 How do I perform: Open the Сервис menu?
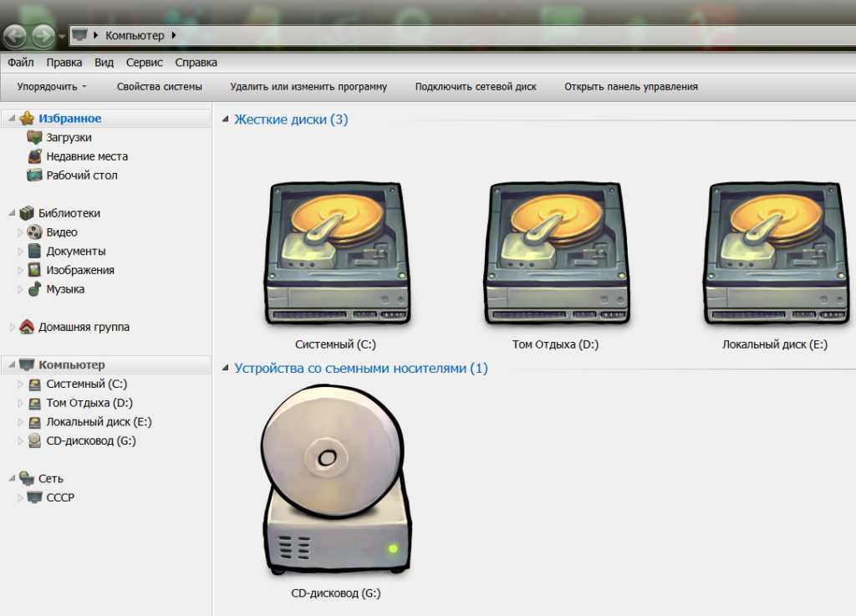coord(145,63)
